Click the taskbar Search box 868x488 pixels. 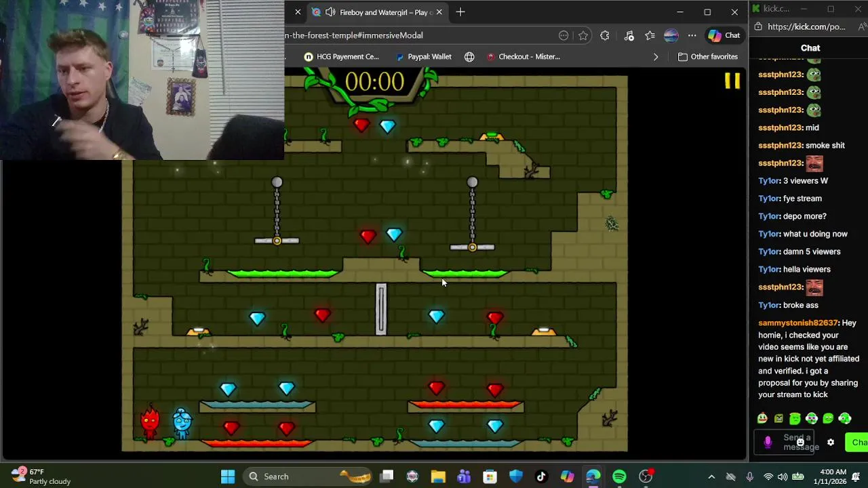pyautogui.click(x=307, y=476)
